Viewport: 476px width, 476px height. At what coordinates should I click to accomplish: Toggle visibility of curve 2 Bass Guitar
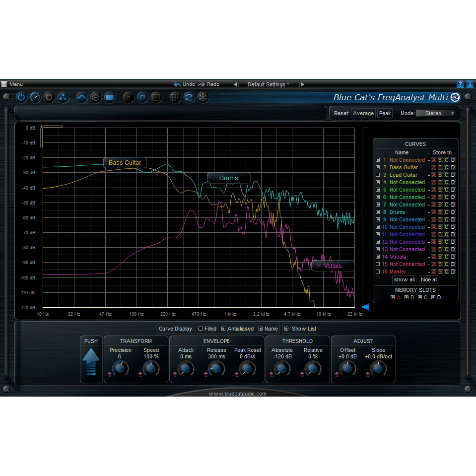point(378,167)
